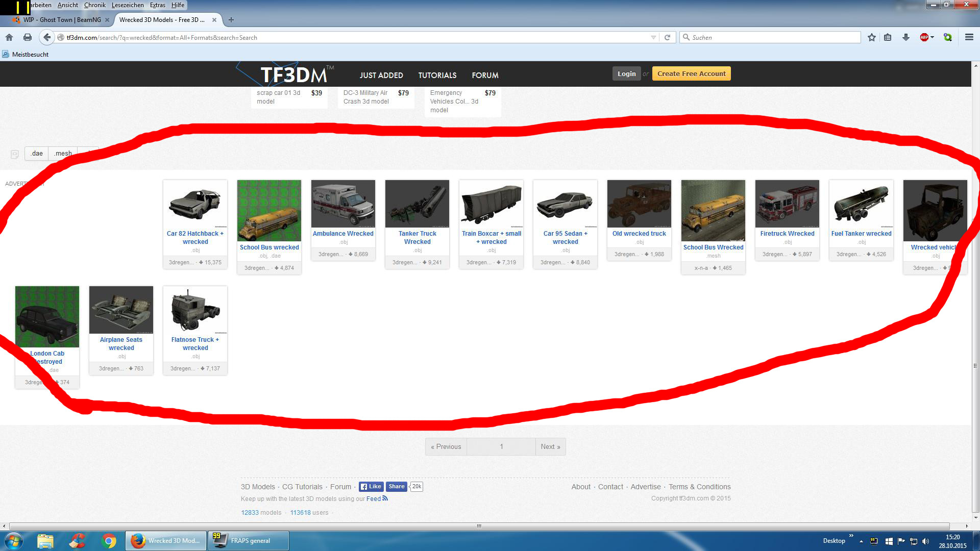Screen dimensions: 980x551
Task: Switch to WIP Ghost Town BeamNG tab
Action: (x=61, y=20)
